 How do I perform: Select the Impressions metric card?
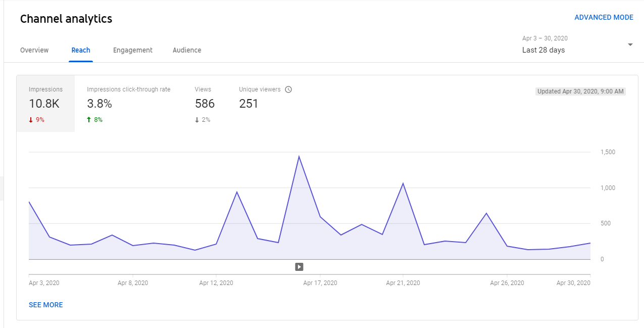45,104
